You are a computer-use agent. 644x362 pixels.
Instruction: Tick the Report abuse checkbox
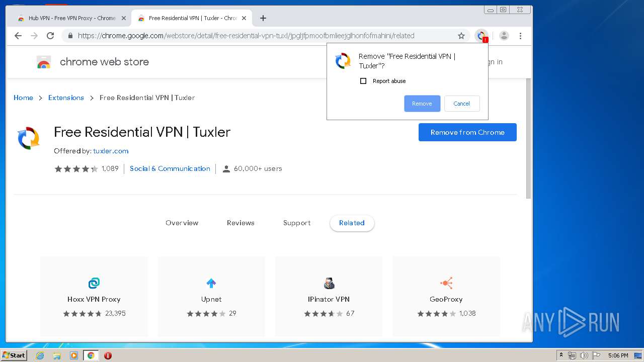click(363, 81)
